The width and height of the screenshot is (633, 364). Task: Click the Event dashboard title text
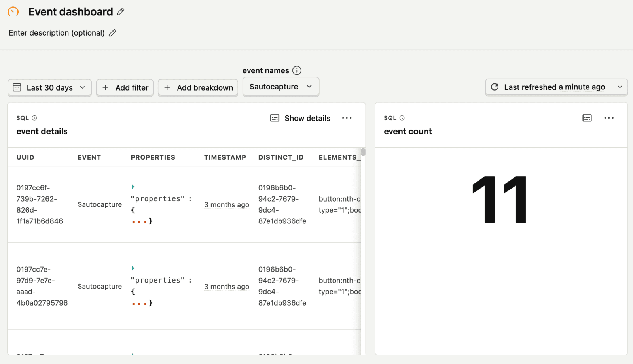[x=71, y=12]
